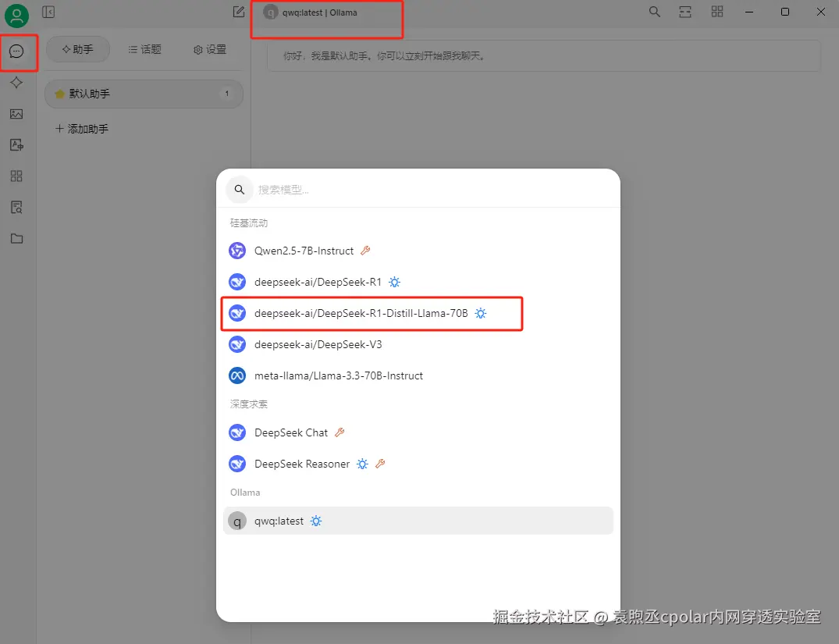The width and height of the screenshot is (839, 644).
Task: Choose deepseek-ai/DeepSeek-R1-Distill-Llama-70B model
Action: 418,313
